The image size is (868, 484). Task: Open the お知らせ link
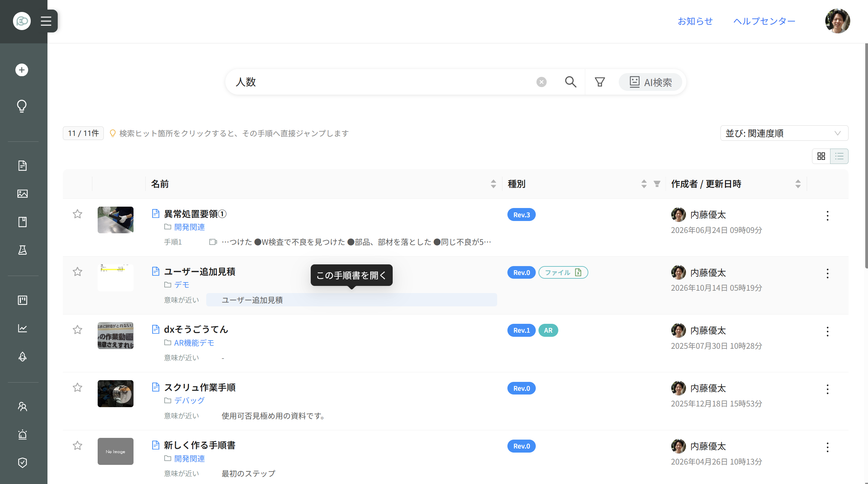(695, 21)
